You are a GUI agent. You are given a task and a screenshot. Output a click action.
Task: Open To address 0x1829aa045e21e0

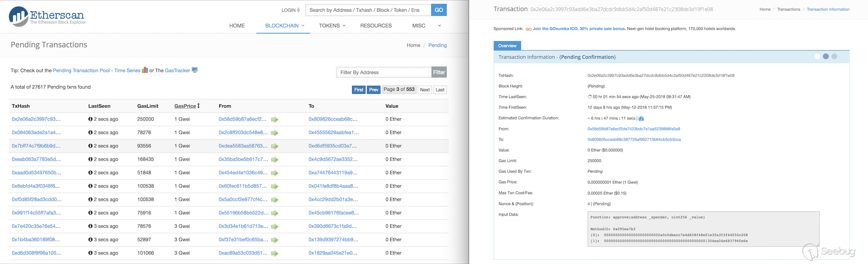pyautogui.click(x=333, y=253)
